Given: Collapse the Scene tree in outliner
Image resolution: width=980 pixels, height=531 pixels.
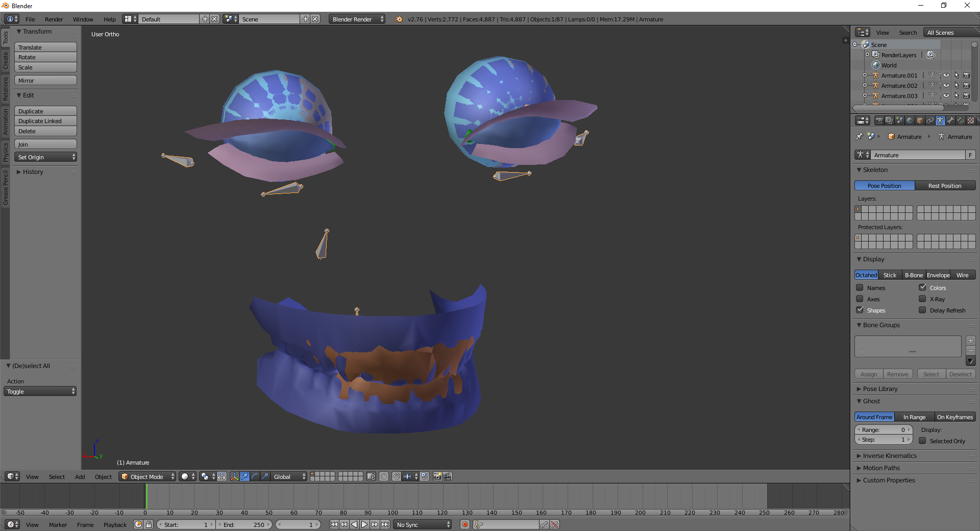Looking at the screenshot, I should tap(855, 44).
